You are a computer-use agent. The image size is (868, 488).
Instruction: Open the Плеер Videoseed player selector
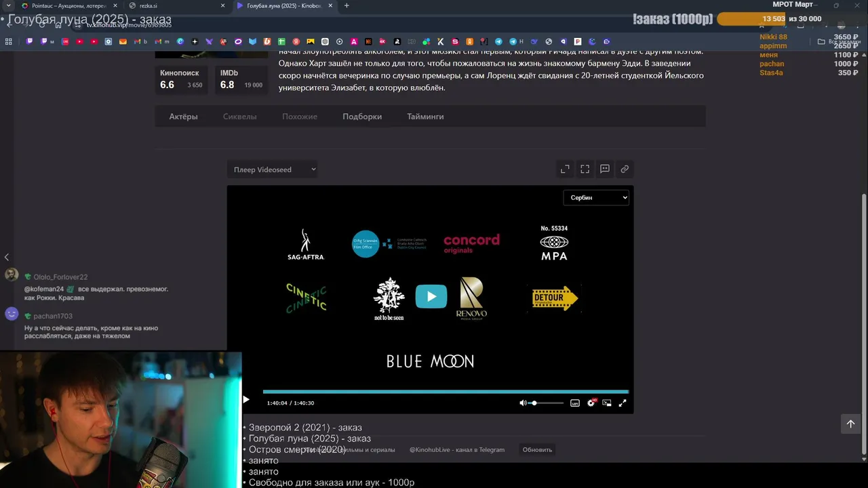(x=273, y=169)
